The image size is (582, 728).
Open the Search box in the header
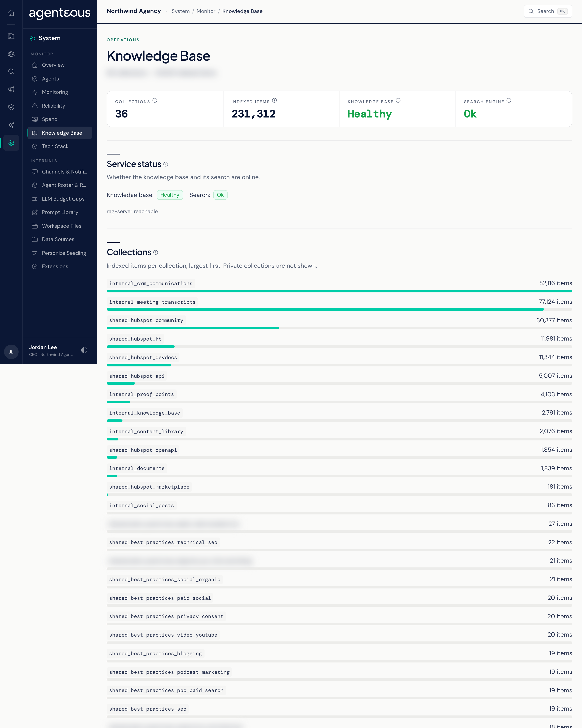click(x=548, y=11)
